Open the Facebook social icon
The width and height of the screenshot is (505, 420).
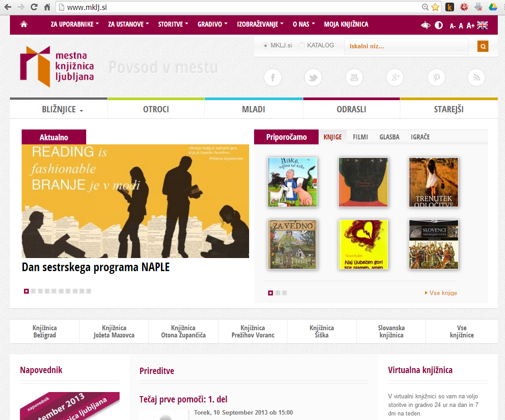pyautogui.click(x=273, y=78)
